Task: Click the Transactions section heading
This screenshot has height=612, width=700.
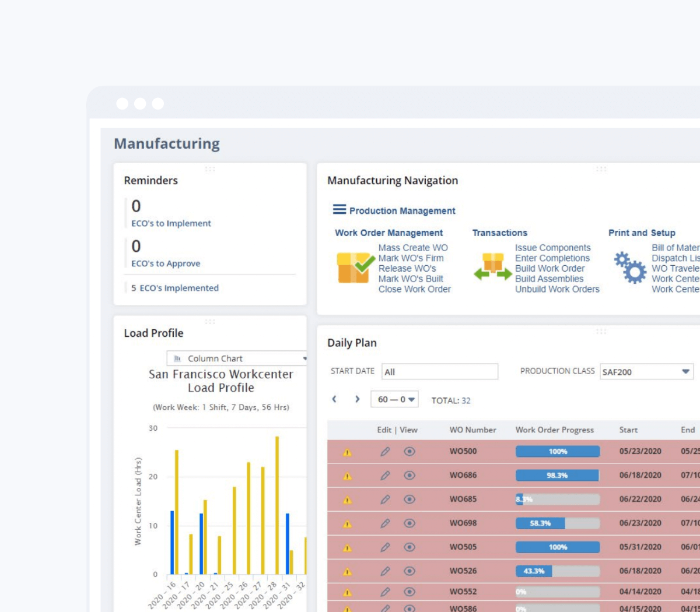Action: [x=499, y=233]
